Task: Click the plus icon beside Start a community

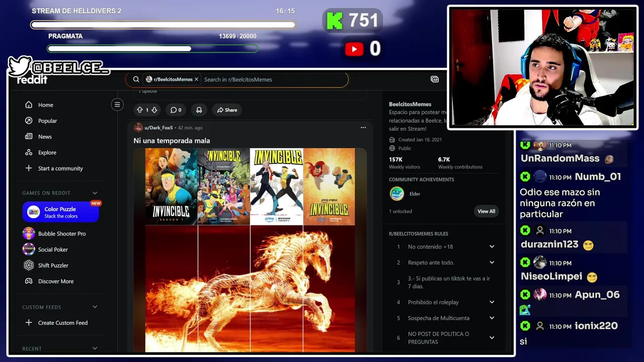Action: point(29,168)
